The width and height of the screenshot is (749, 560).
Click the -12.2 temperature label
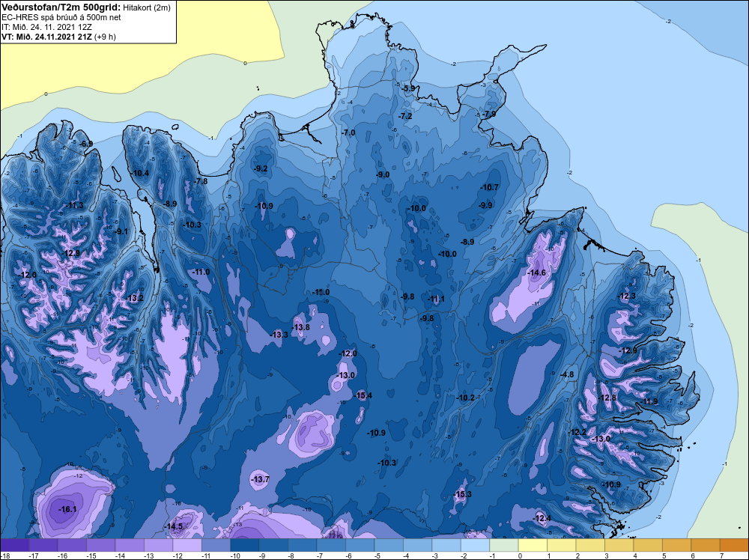(577, 432)
